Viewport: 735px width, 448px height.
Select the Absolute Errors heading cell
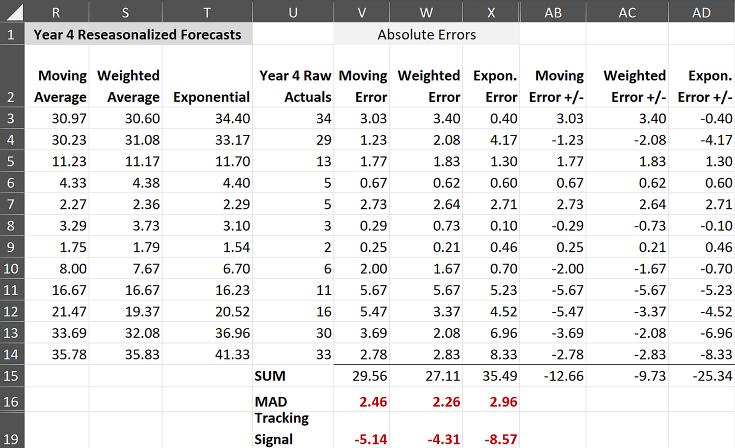(x=426, y=34)
